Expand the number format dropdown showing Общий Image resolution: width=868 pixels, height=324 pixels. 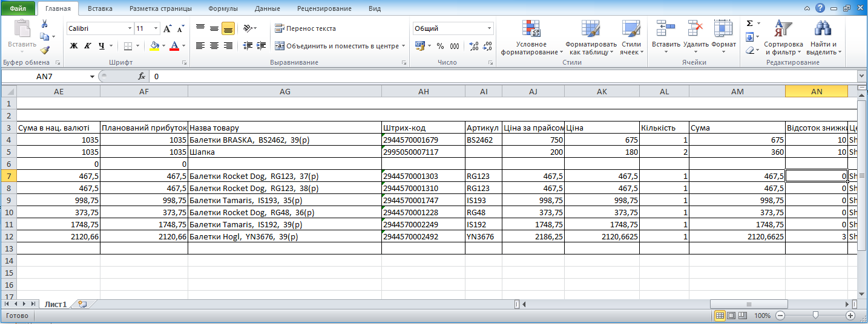click(489, 28)
